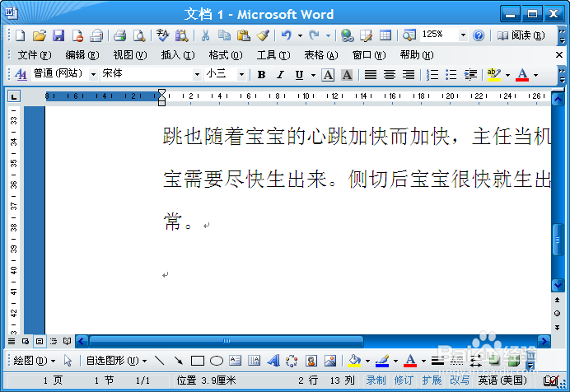
Task: Copy selection using the copy icon
Action: click(224, 35)
